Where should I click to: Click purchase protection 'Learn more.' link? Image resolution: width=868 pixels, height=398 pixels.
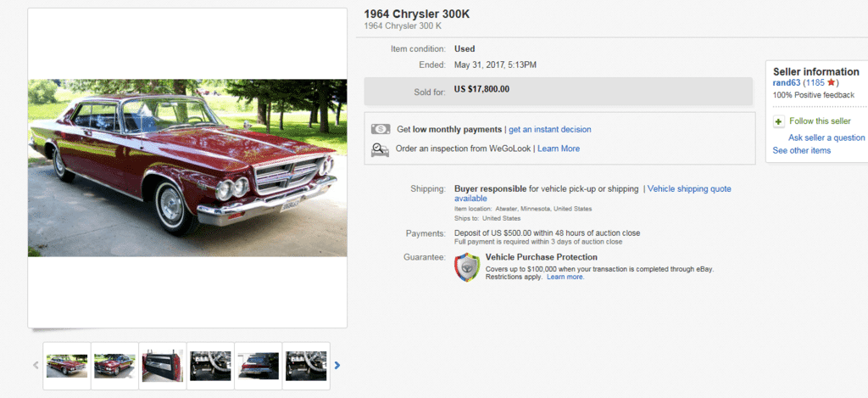pos(565,277)
